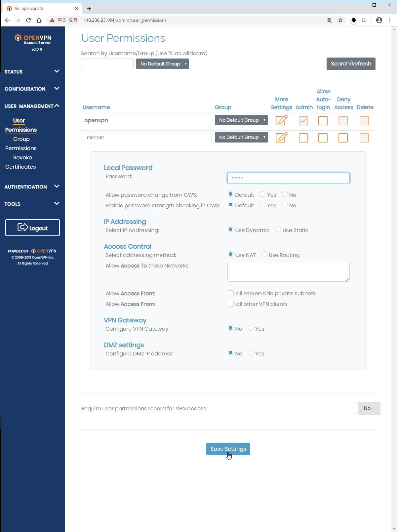Expand the STATUS sidebar section
The height and width of the screenshot is (532, 397).
click(x=32, y=71)
